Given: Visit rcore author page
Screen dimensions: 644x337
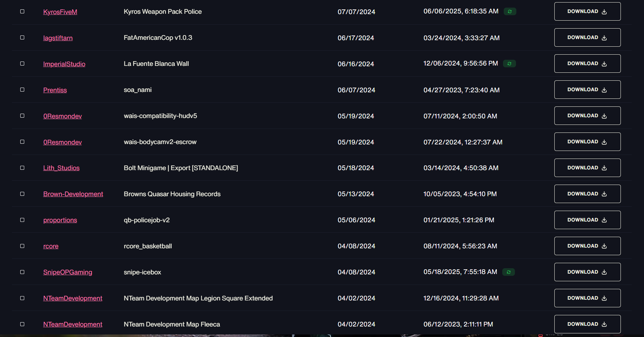Looking at the screenshot, I should [51, 246].
